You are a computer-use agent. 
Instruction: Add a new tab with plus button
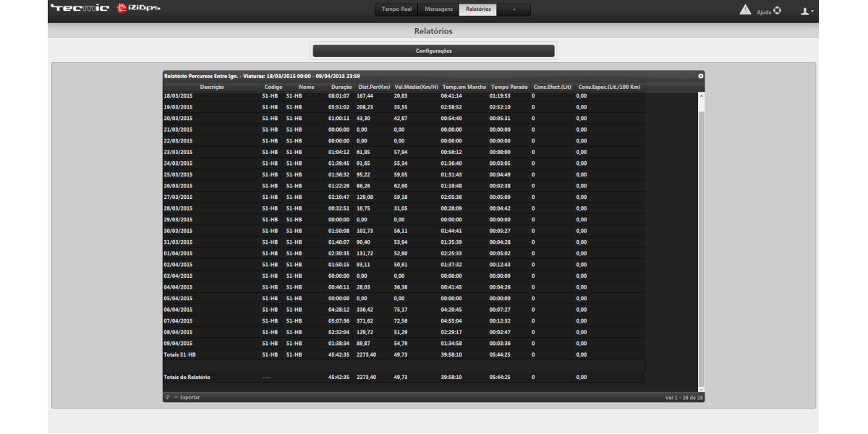click(514, 10)
